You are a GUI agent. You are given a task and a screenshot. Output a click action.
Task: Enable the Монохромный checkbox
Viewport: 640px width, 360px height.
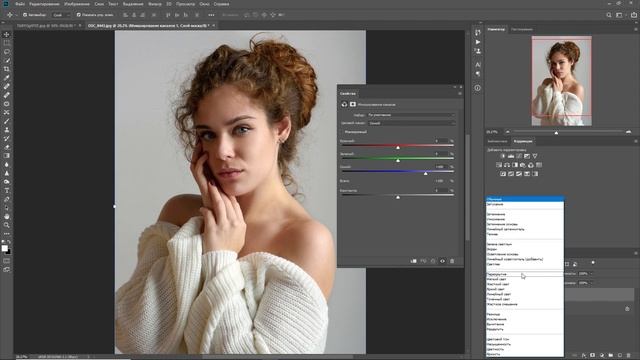click(342, 132)
